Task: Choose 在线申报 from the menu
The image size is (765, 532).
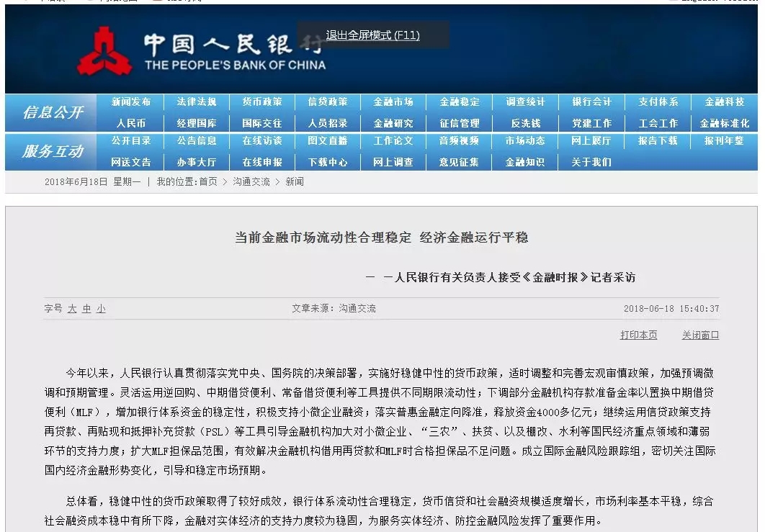Action: coord(262,163)
